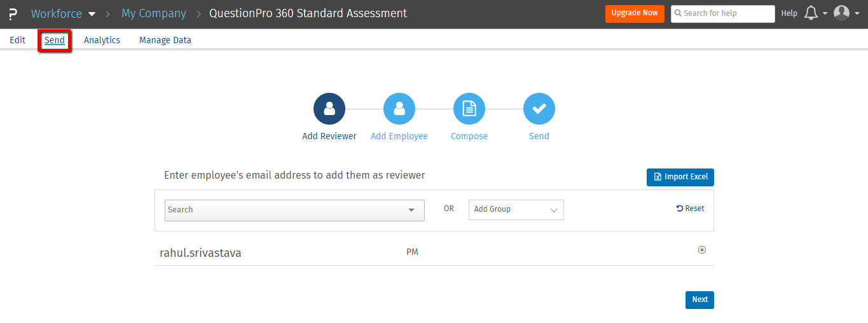Image resolution: width=868 pixels, height=323 pixels.
Task: Click the Upgrade Now button
Action: 635,13
